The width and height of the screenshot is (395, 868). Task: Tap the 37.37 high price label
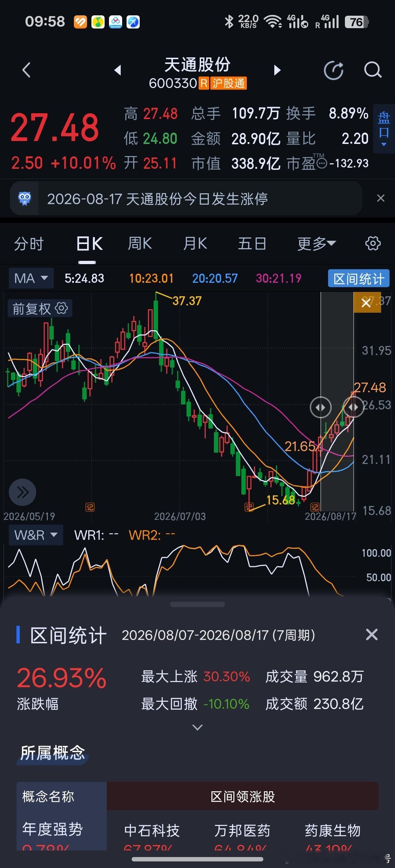187,301
